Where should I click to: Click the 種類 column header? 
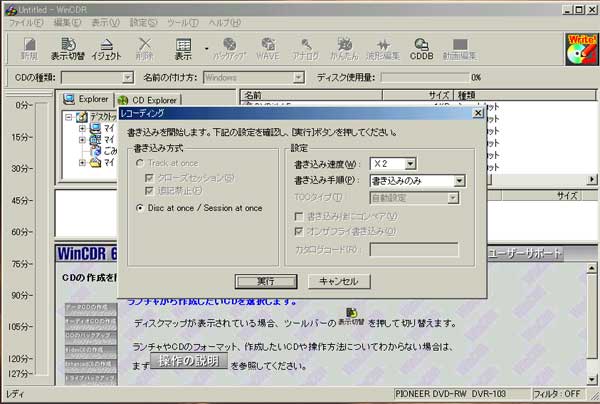[x=525, y=95]
